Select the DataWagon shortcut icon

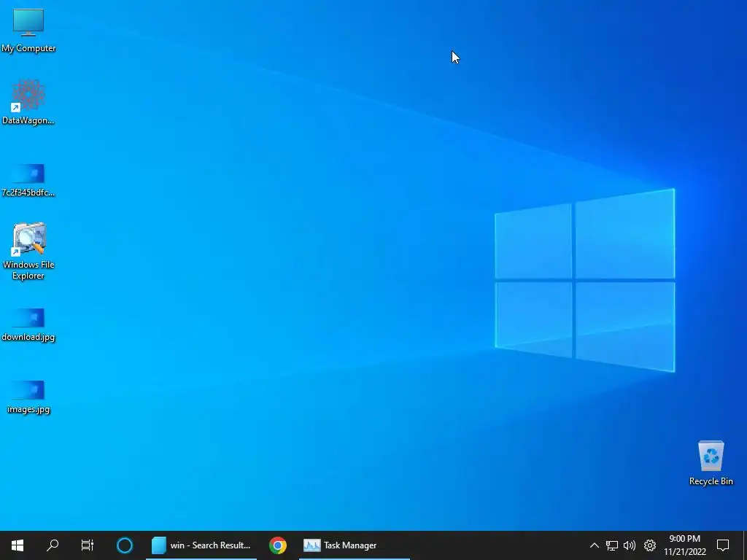coord(28,101)
